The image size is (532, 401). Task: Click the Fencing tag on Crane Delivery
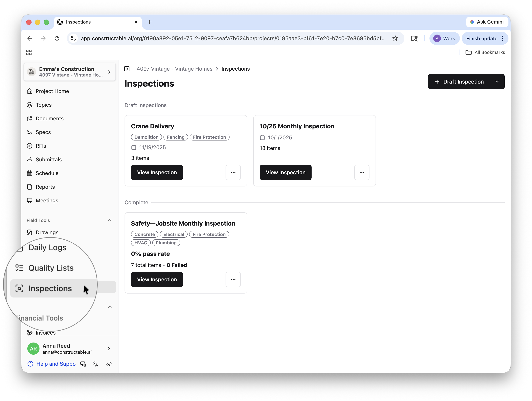click(176, 137)
